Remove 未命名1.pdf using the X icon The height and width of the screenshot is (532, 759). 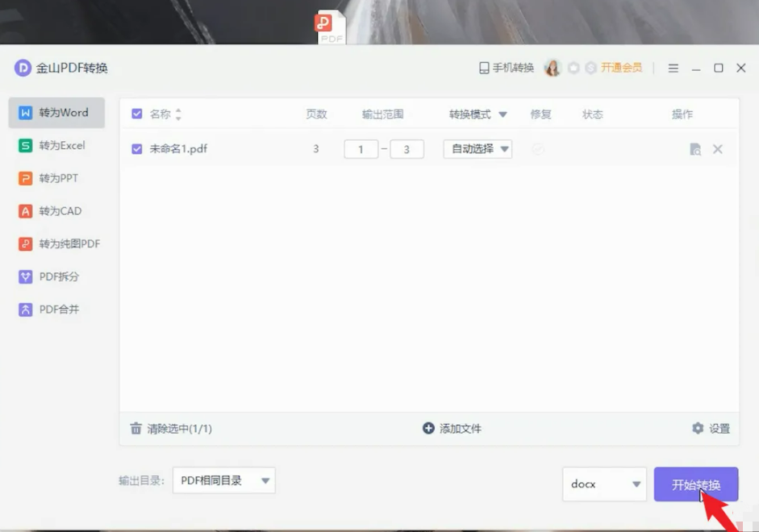coord(717,149)
